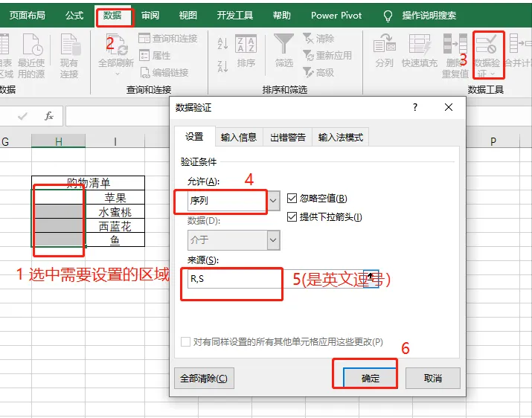Image resolution: width=532 pixels, height=418 pixels.
Task: Switch to the 视图 ribbon tab
Action: tap(188, 16)
